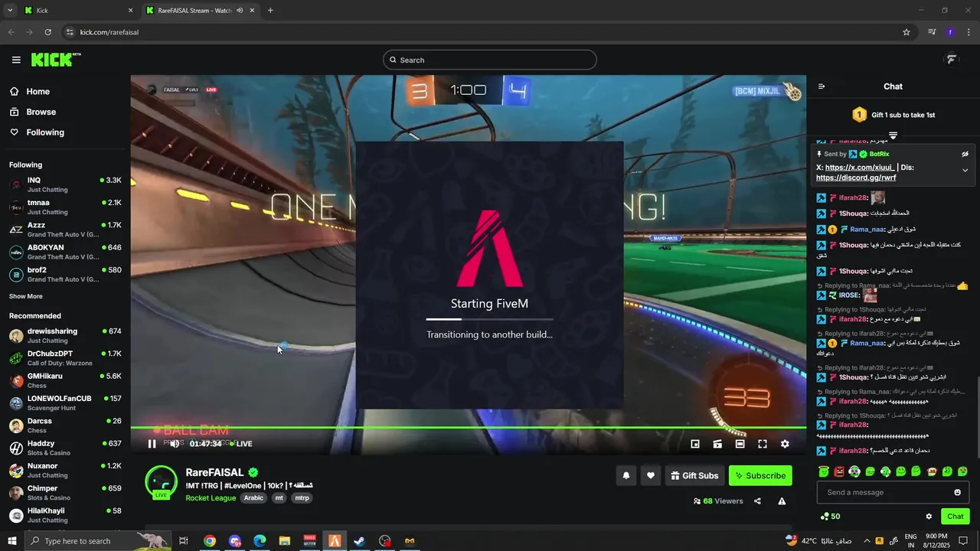The width and height of the screenshot is (980, 551).
Task: Click channel points balance 50
Action: click(x=830, y=517)
